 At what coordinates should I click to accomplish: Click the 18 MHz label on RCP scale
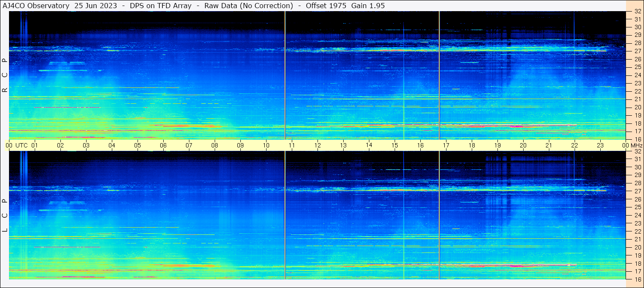click(x=637, y=123)
